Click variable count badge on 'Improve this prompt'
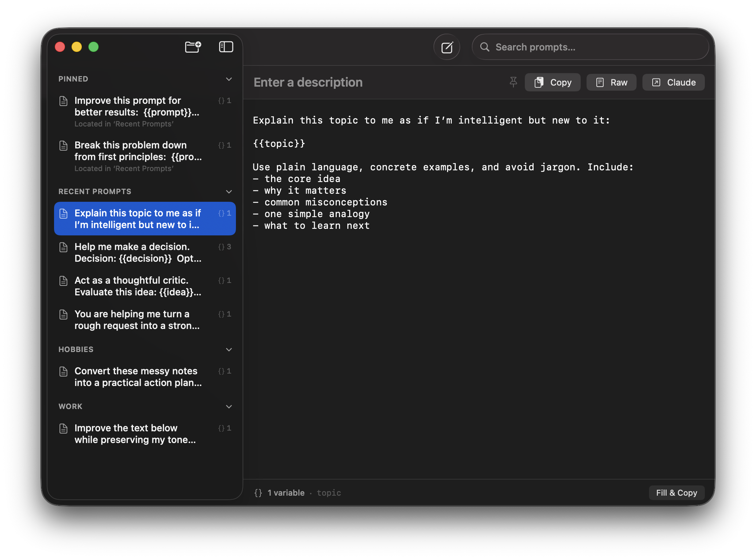The width and height of the screenshot is (756, 560). click(x=225, y=101)
